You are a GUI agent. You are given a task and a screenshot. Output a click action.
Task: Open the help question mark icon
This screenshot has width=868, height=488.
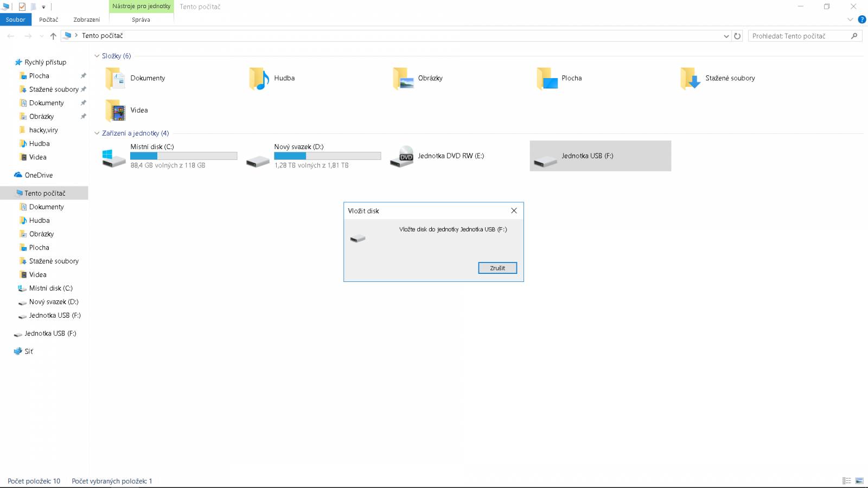[862, 20]
